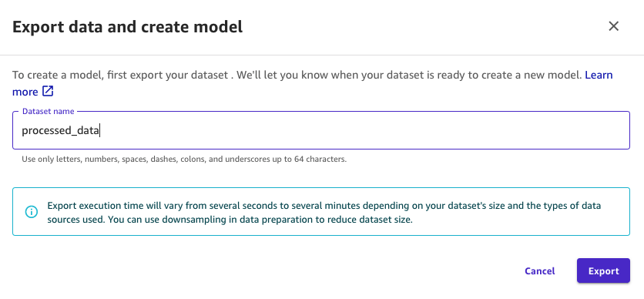Image resolution: width=644 pixels, height=299 pixels.
Task: Click the info circle icon in the notice
Action: [32, 212]
